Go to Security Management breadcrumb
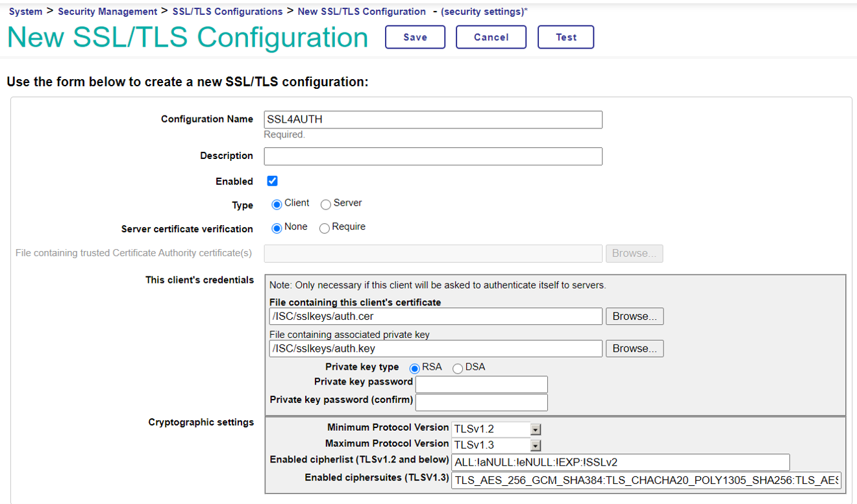857x504 pixels. point(107,12)
